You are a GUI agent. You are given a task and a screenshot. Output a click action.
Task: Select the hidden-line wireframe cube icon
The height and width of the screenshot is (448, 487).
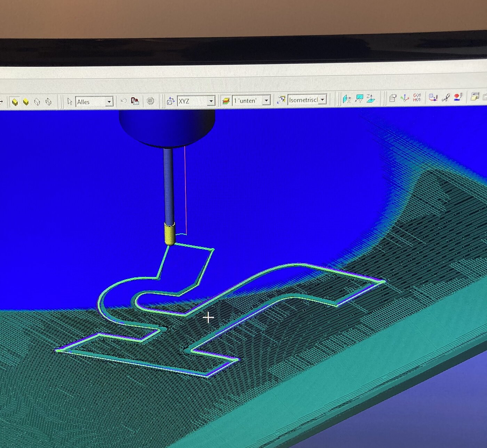[48, 102]
